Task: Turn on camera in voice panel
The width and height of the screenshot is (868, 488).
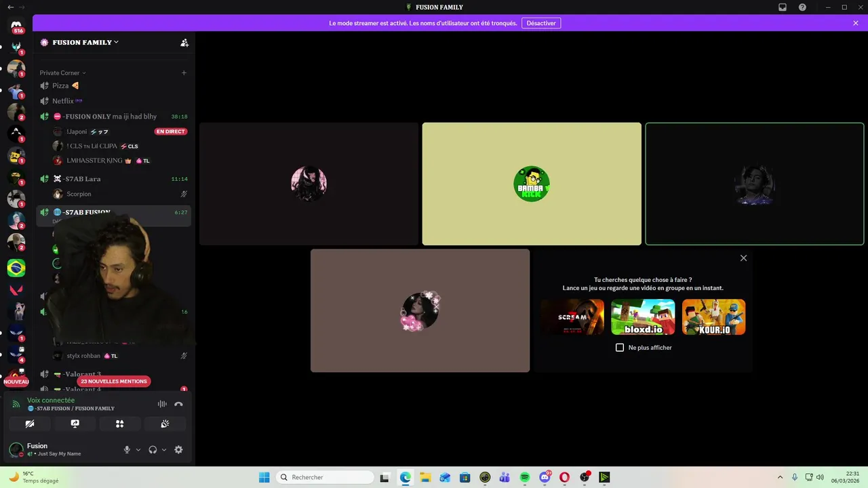Action: (30, 424)
